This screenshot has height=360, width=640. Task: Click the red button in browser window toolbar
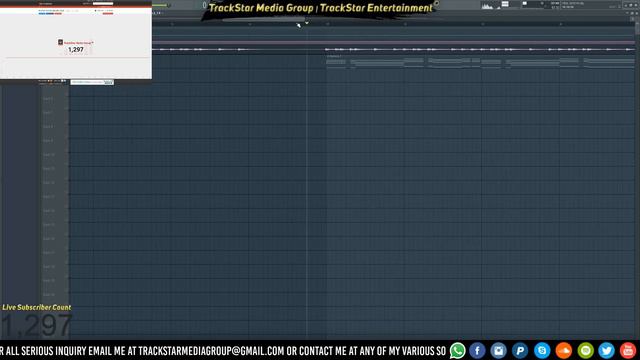coord(108,13)
